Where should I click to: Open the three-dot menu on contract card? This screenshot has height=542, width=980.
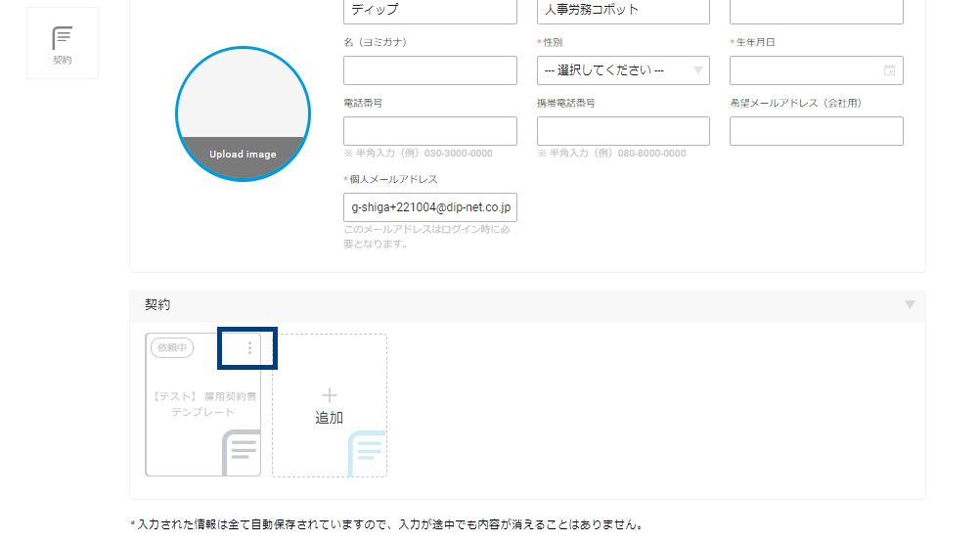click(249, 348)
